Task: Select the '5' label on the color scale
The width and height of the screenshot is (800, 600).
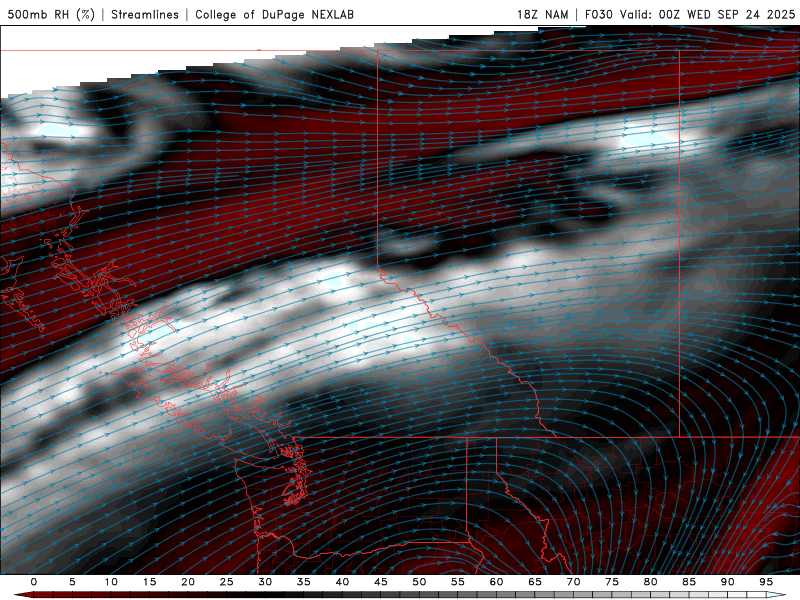Action: point(72,582)
